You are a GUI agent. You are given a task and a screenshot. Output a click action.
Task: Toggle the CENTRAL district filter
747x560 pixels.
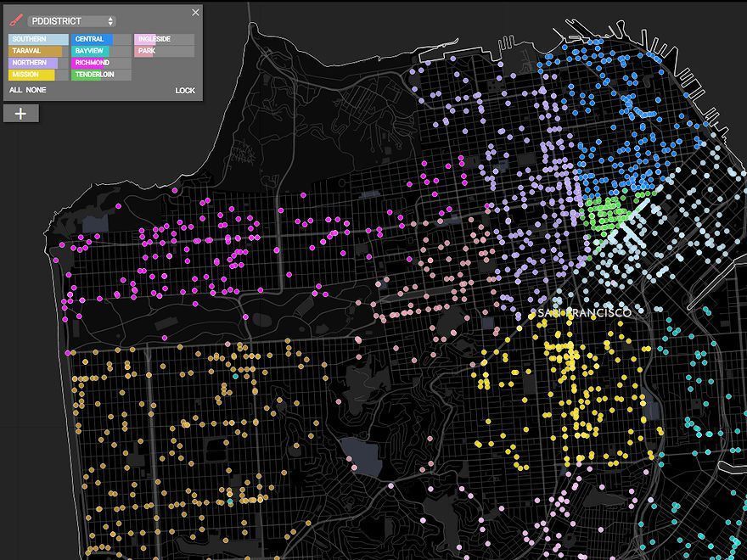point(102,39)
